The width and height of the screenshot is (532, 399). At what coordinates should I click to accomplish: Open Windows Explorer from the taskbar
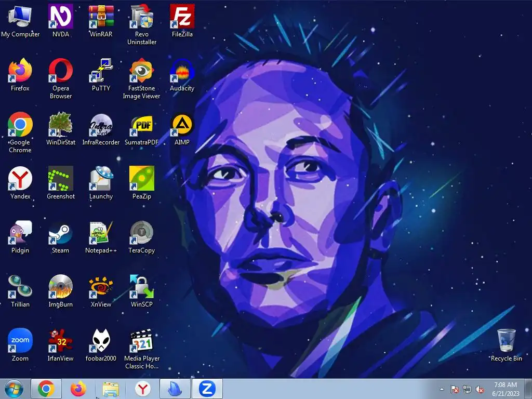coord(111,389)
